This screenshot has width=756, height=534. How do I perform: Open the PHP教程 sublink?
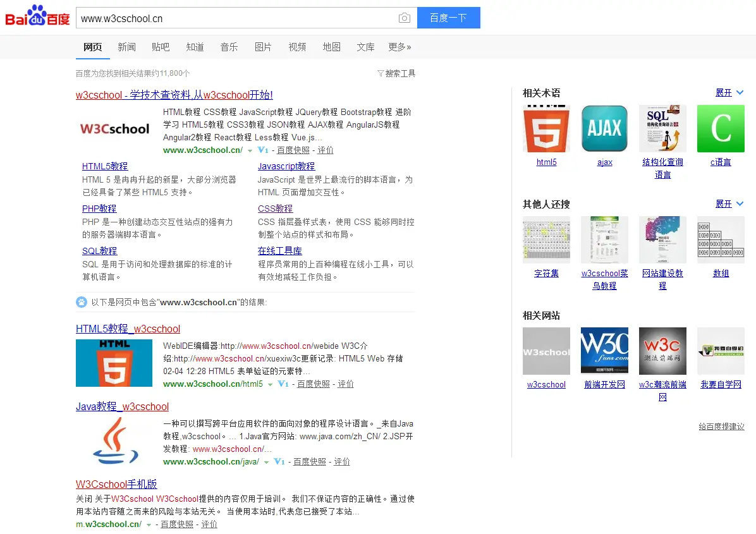[99, 209]
